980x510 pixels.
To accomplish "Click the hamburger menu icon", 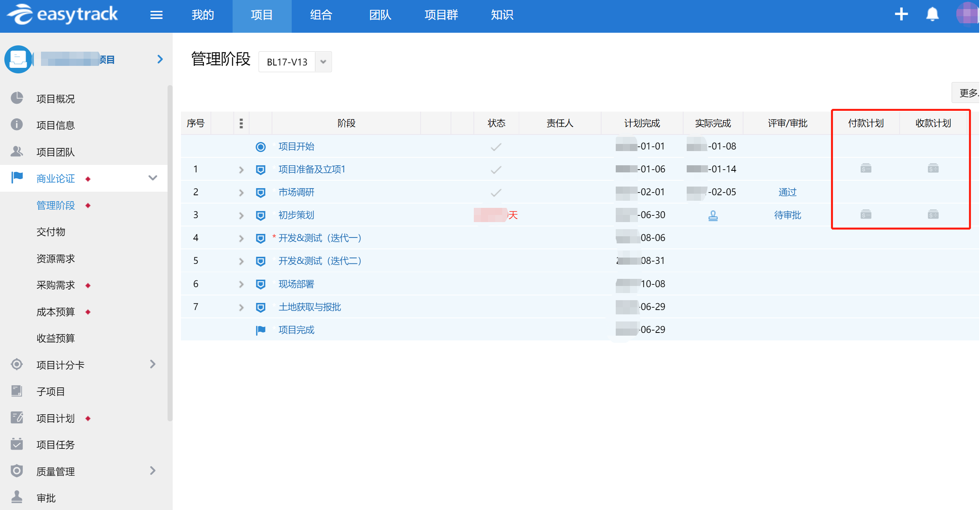I will (x=156, y=15).
